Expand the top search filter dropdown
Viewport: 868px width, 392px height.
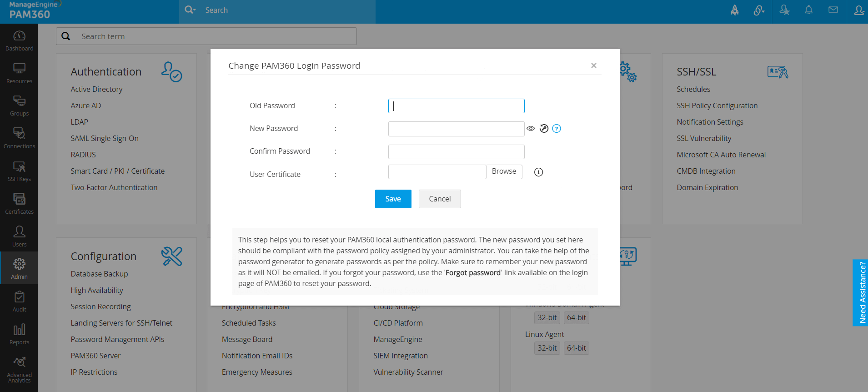190,10
